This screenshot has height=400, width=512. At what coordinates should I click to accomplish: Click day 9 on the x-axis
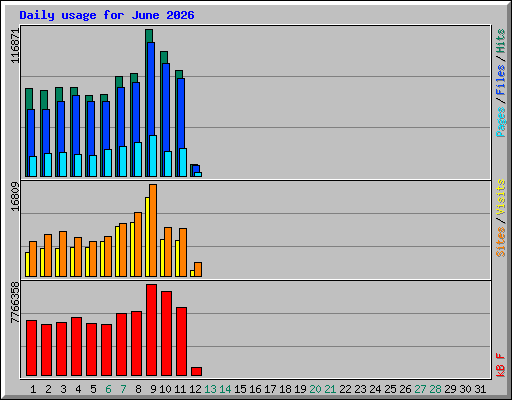153,389
